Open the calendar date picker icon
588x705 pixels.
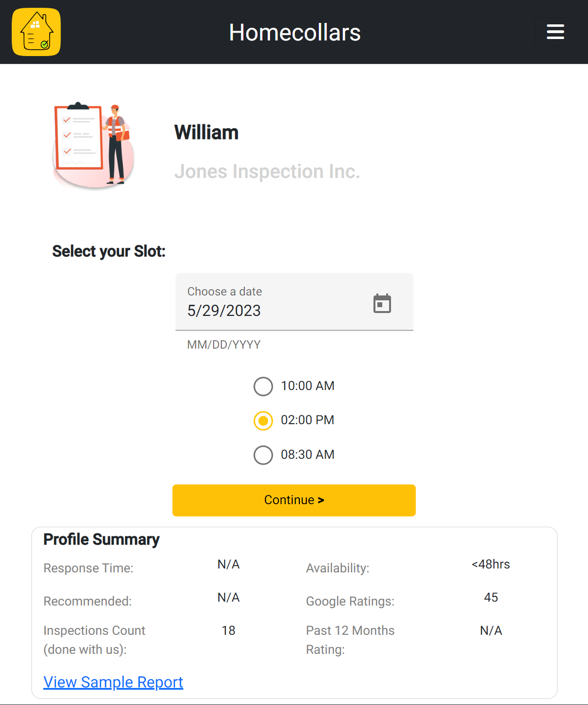click(x=382, y=303)
